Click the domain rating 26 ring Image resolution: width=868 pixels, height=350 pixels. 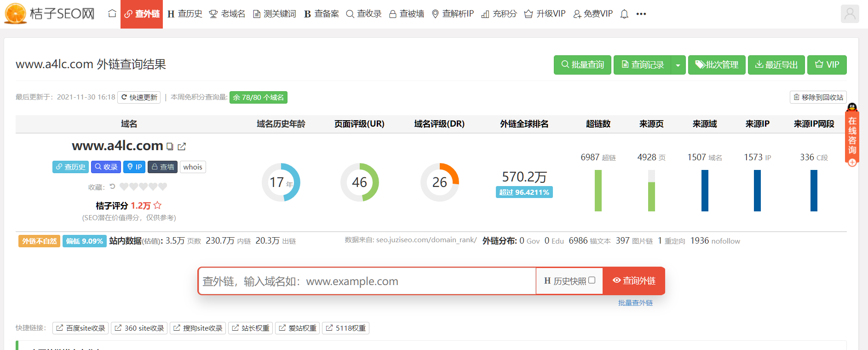point(440,182)
